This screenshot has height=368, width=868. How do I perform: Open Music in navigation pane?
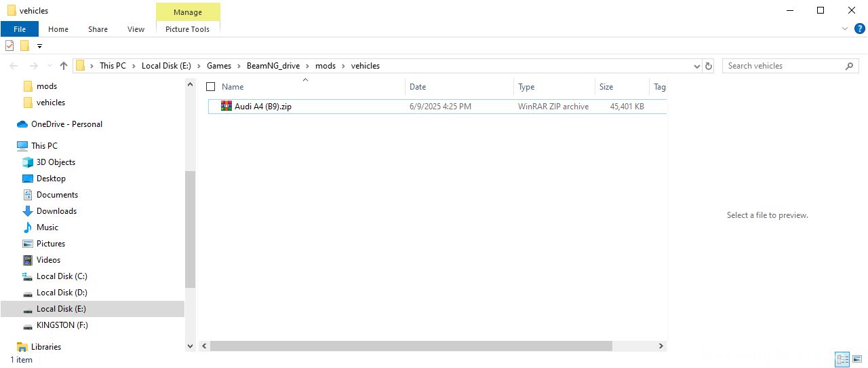coord(47,227)
